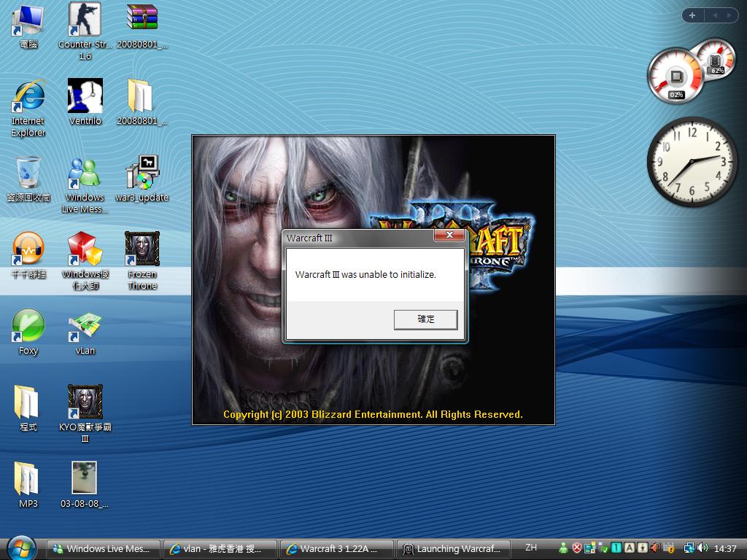This screenshot has height=560, width=747.
Task: Close the Warcraft III error dialog
Action: point(449,236)
